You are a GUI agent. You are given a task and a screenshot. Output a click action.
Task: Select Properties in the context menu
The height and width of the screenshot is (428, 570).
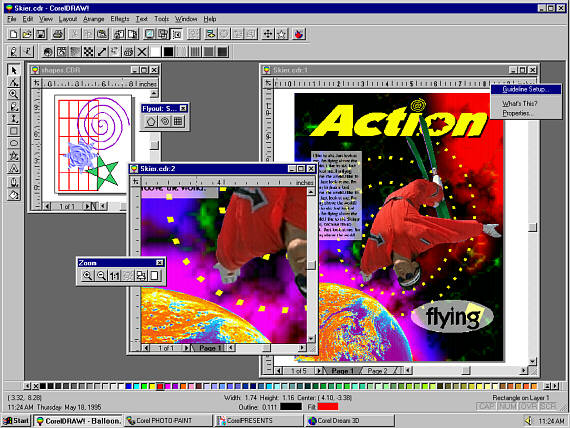pyautogui.click(x=518, y=113)
